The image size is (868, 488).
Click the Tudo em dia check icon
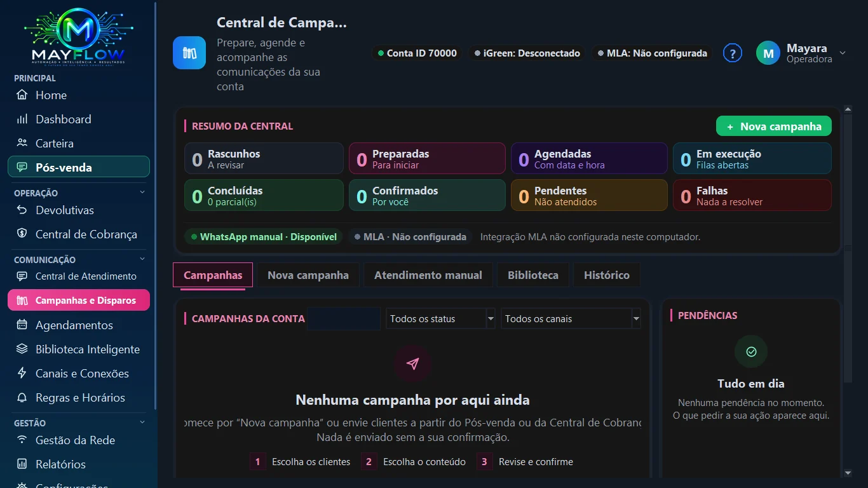(751, 351)
